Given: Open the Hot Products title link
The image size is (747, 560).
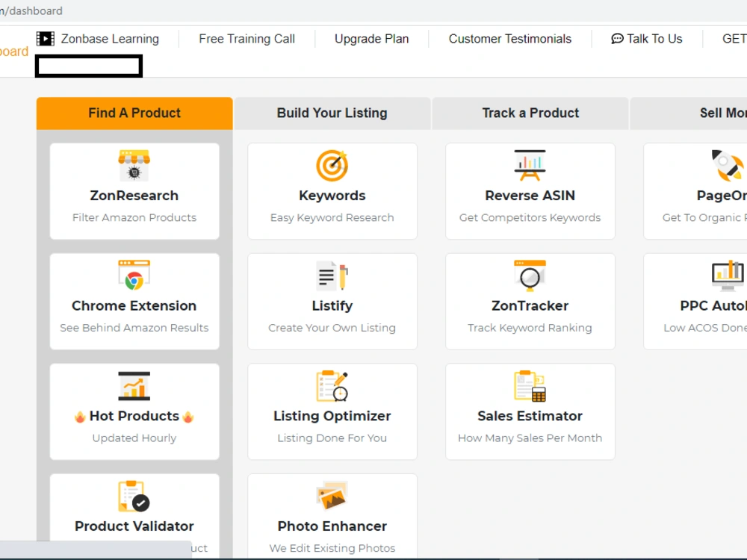Looking at the screenshot, I should click(x=134, y=416).
